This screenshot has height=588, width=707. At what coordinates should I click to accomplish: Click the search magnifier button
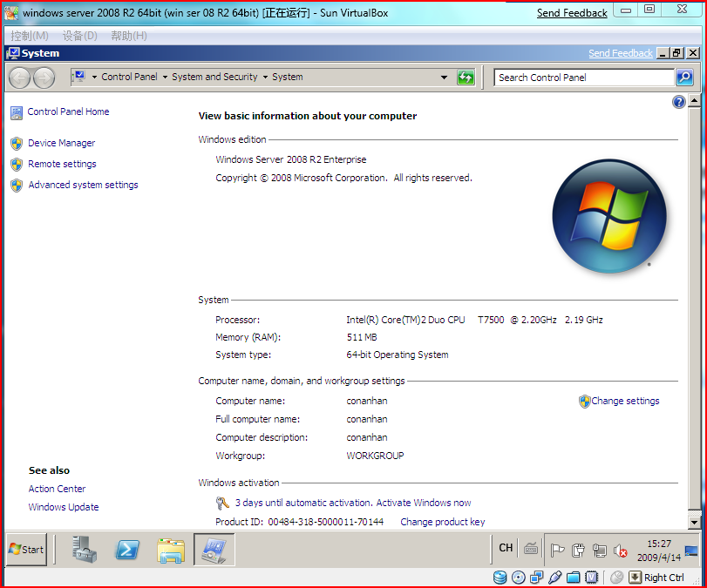pyautogui.click(x=684, y=78)
